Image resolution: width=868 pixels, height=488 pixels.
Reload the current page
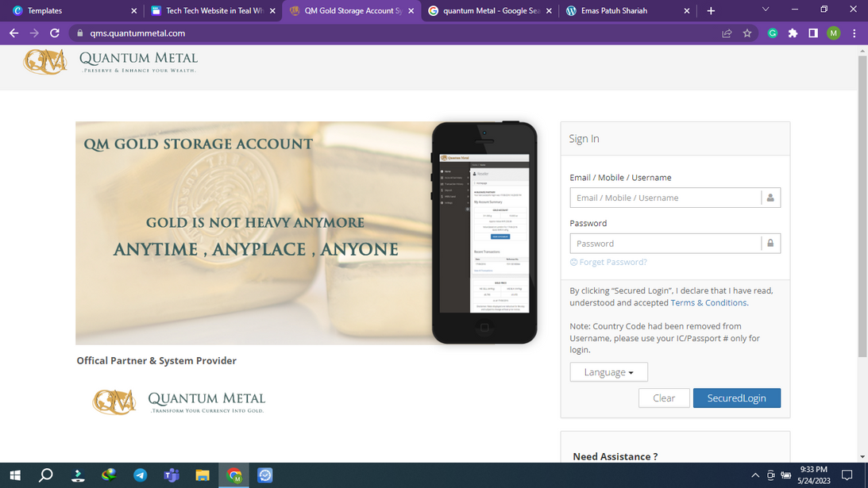click(x=54, y=33)
